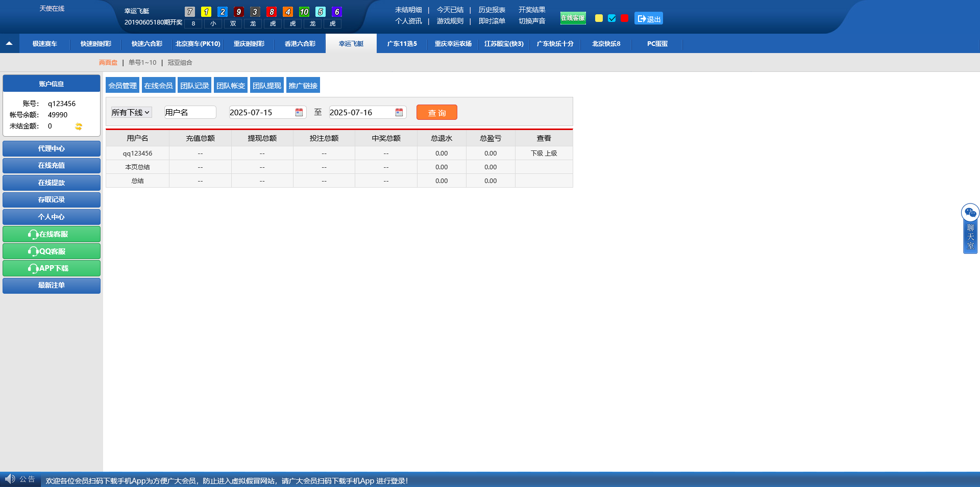Select the 幸运飞艇 game tab
Screen dimensions: 980x487
(351, 44)
